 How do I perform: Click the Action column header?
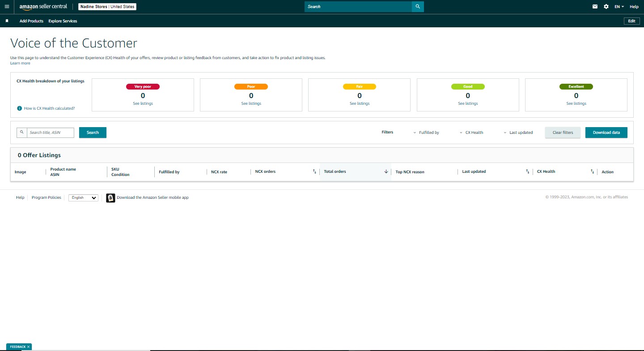coord(607,172)
